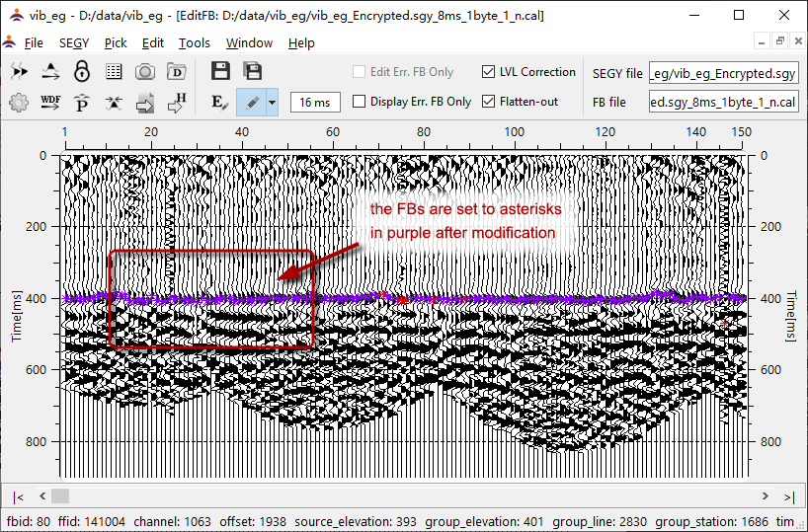
Task: Click the stacked floppy disks save icon
Action: [x=253, y=71]
